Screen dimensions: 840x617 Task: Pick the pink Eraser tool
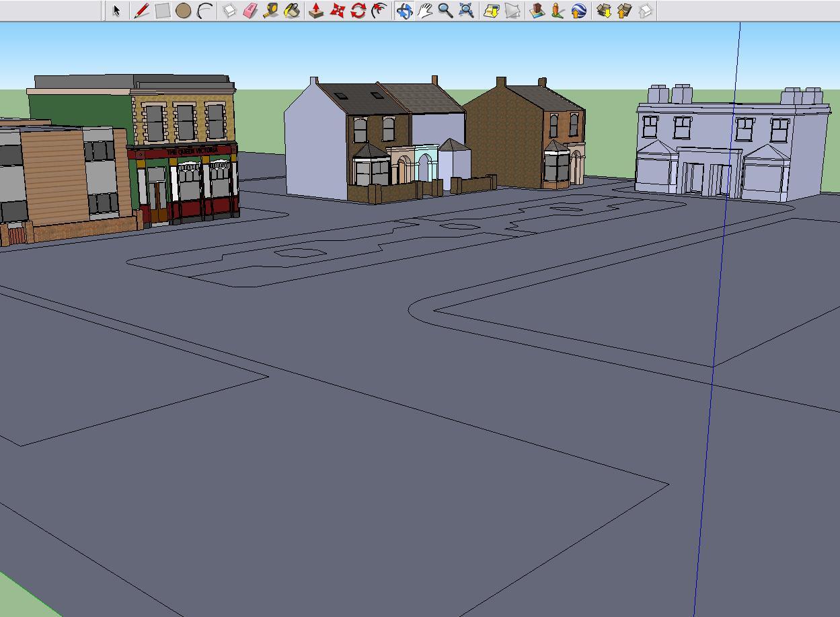click(250, 11)
